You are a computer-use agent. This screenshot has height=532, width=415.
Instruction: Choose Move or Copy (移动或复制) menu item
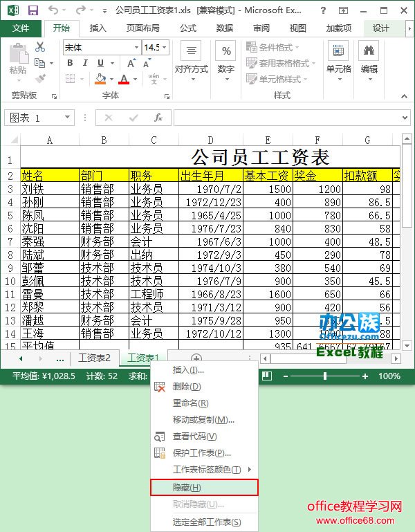click(204, 420)
